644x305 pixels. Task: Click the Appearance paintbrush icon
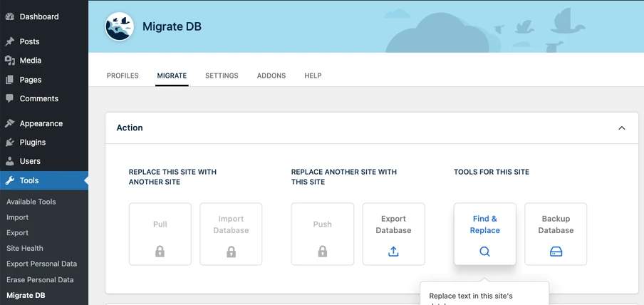9,123
